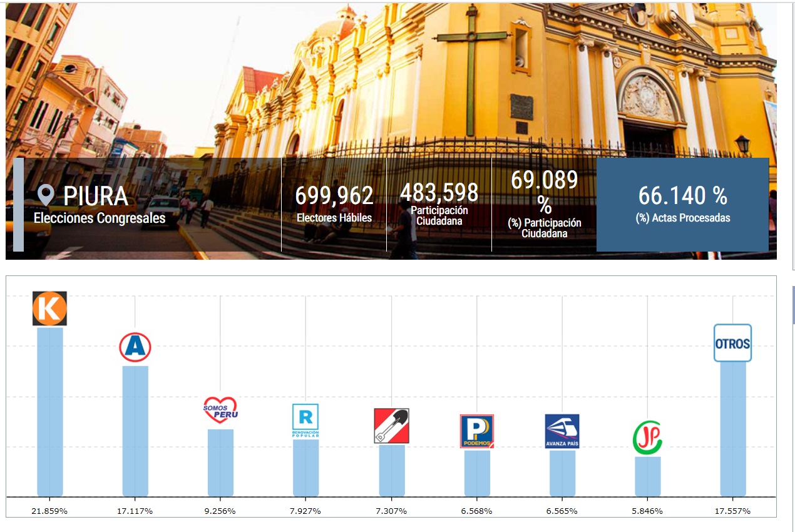This screenshot has width=795, height=532.
Task: Click the PIURA region heading
Action: click(x=96, y=197)
